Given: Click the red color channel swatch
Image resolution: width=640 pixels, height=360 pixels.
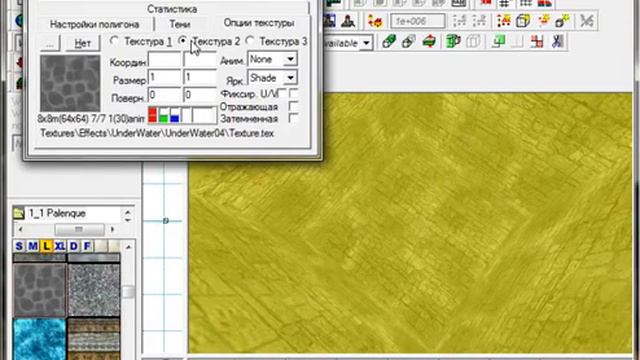Looking at the screenshot, I should pos(152,115).
